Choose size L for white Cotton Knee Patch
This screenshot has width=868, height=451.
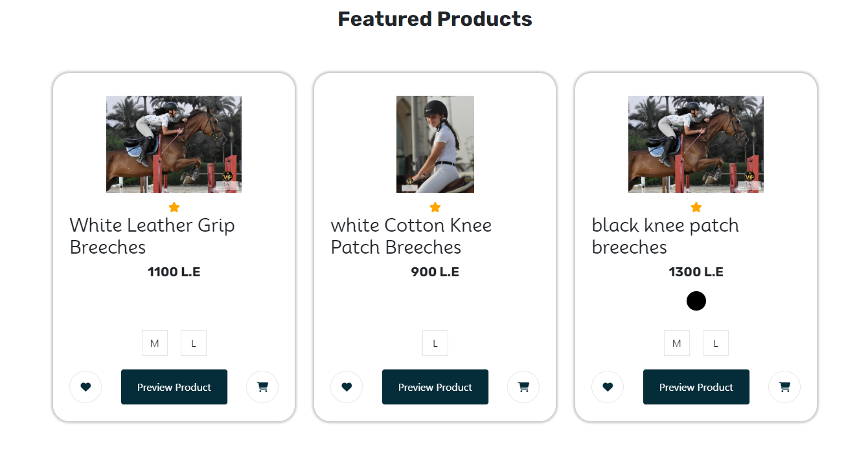(x=435, y=343)
